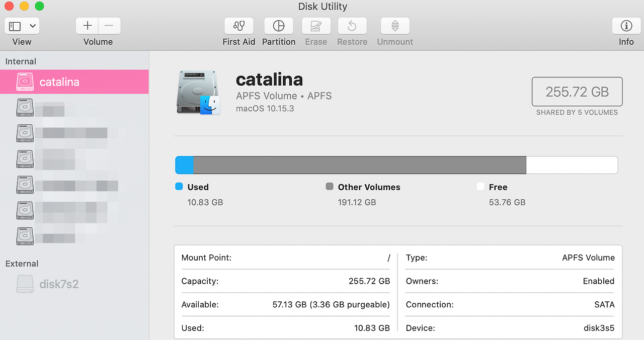Click the catalina sidebar drive icon
The width and height of the screenshot is (644, 340).
coord(25,82)
